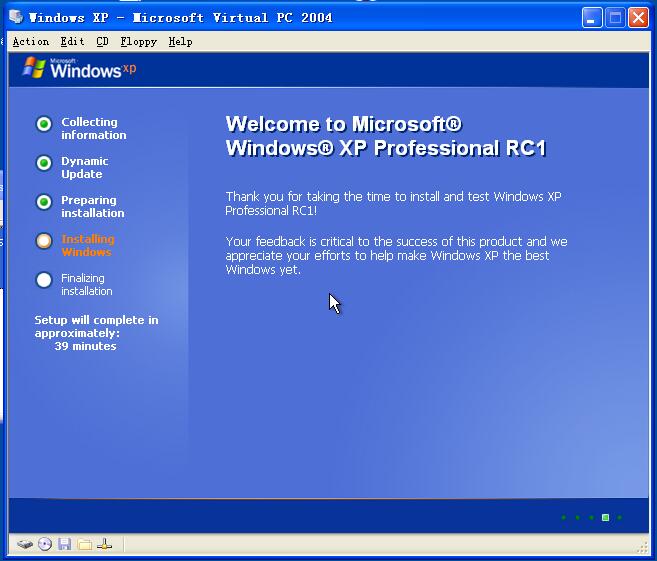Screen dimensions: 657x561
Task: Click the Finalizing installation label
Action: 87,284
